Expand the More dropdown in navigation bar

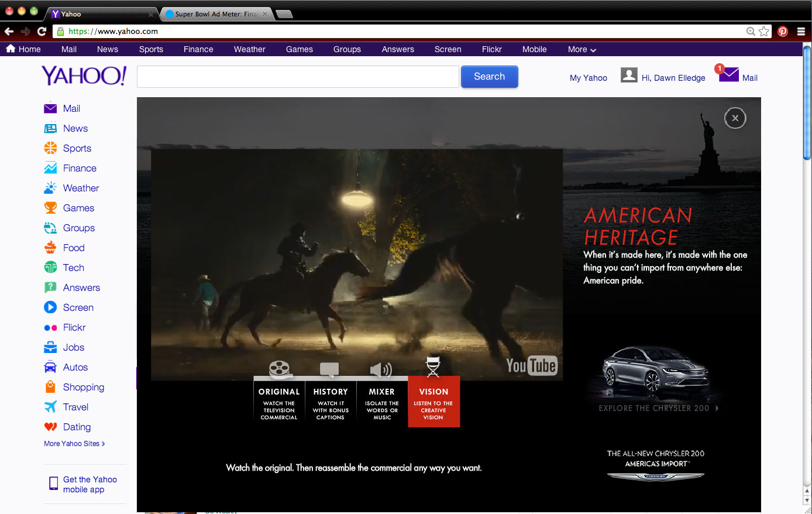(x=582, y=50)
